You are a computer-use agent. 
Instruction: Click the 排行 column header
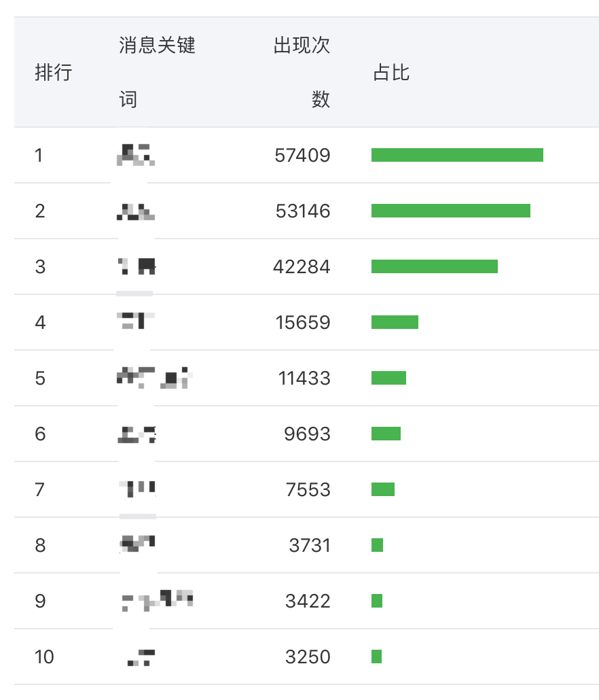coord(53,73)
